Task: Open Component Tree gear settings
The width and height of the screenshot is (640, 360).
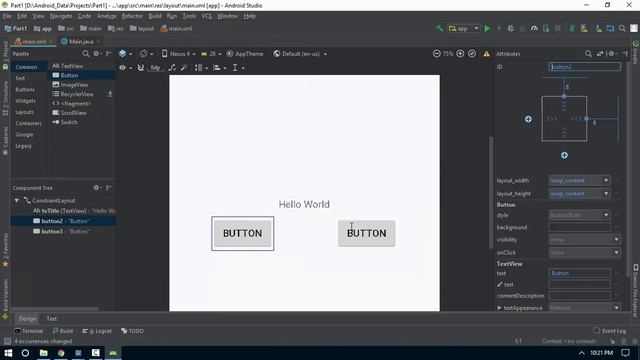Action: [x=96, y=188]
